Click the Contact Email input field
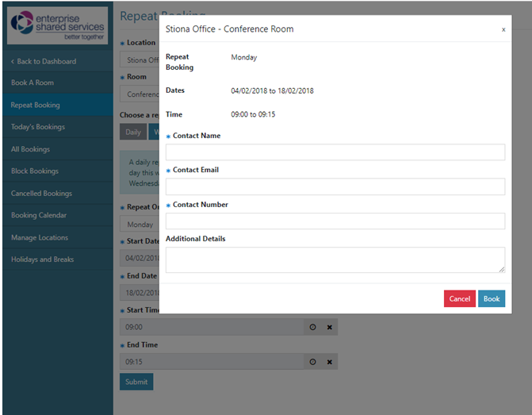The width and height of the screenshot is (532, 415). pos(335,186)
